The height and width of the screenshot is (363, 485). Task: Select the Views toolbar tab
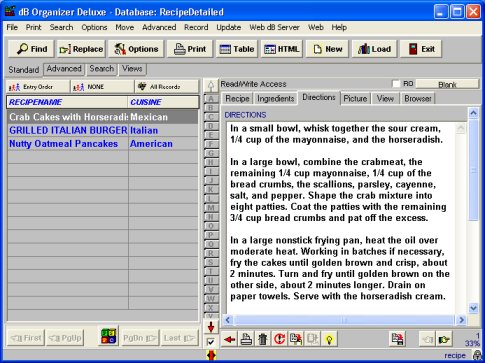[x=132, y=69]
